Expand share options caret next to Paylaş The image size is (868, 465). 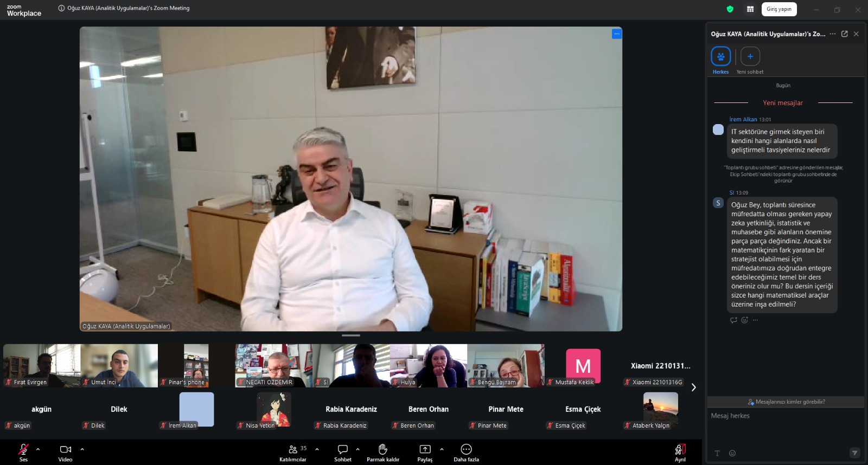click(442, 449)
